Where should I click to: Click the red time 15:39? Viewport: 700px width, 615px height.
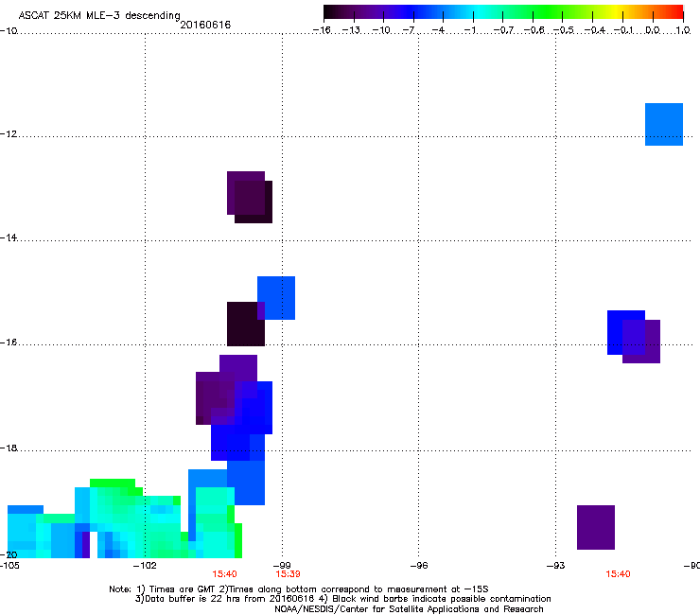point(288,574)
